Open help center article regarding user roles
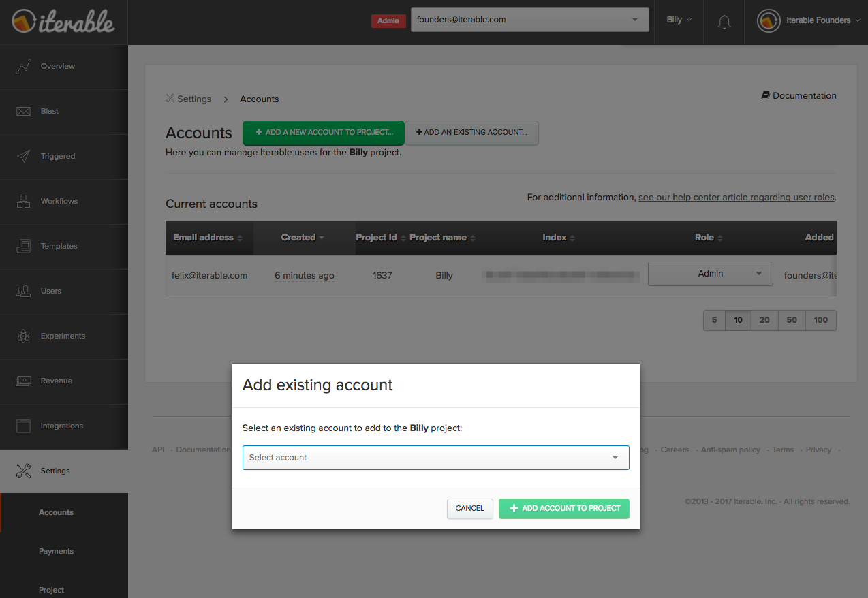868x598 pixels. [x=737, y=198]
